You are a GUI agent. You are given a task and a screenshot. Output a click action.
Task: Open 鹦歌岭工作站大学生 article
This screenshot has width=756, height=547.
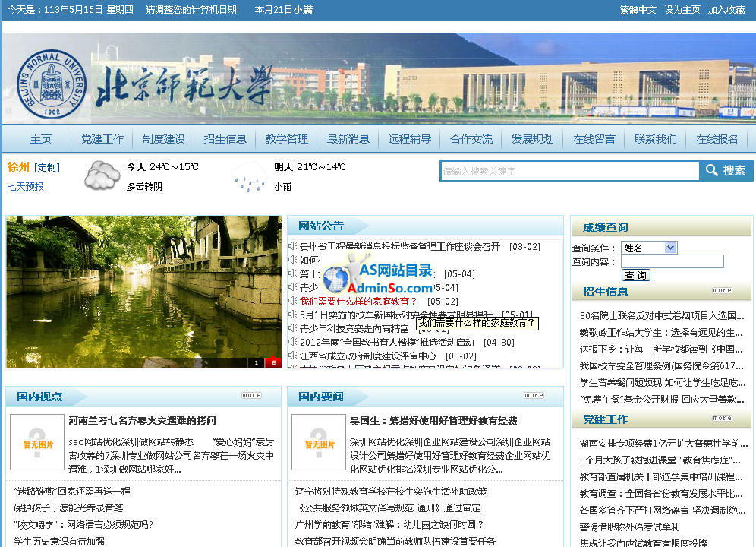point(661,332)
